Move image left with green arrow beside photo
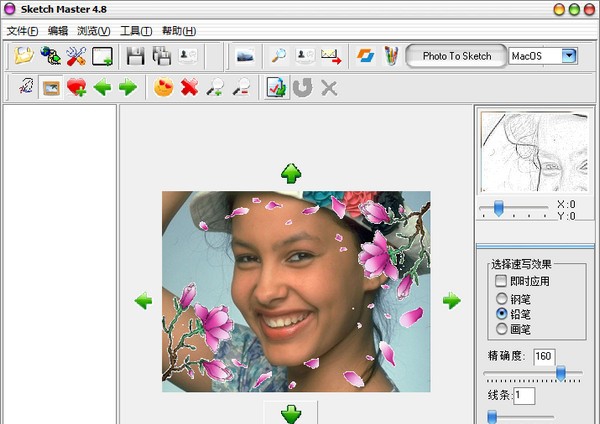Image resolution: width=600 pixels, height=424 pixels. click(x=143, y=301)
